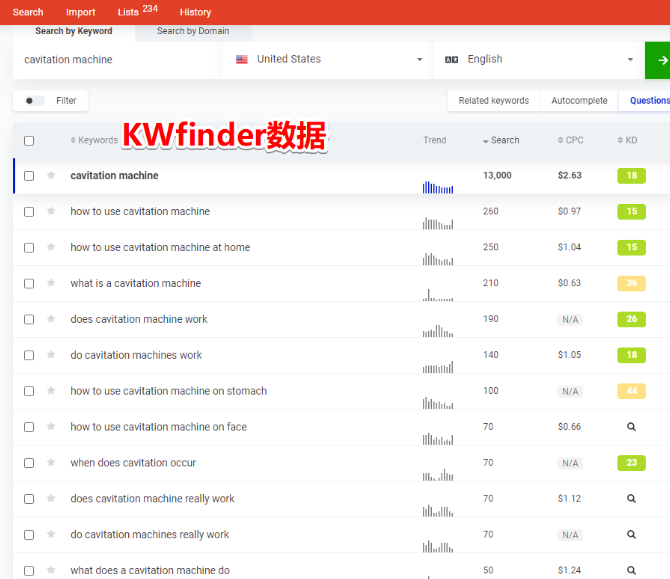Check box for 'does cavitation machine work'
The image size is (670, 579).
click(x=29, y=320)
